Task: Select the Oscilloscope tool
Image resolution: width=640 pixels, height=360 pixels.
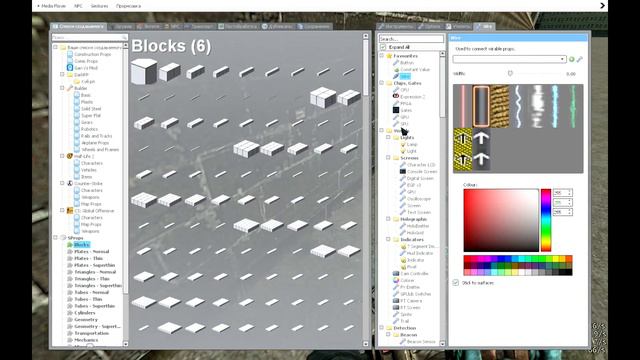Action: pos(419,199)
